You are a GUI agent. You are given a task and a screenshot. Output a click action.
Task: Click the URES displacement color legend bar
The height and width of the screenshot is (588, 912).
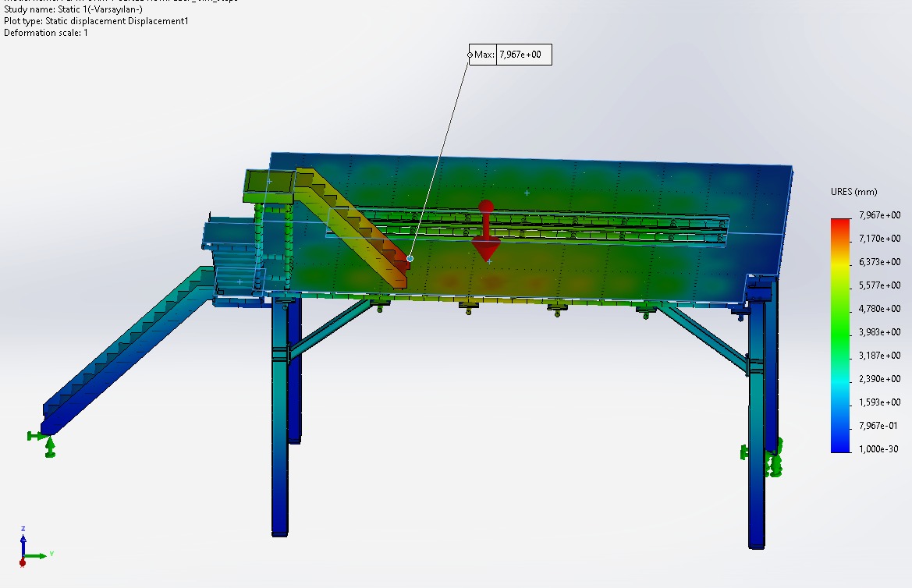[842, 335]
